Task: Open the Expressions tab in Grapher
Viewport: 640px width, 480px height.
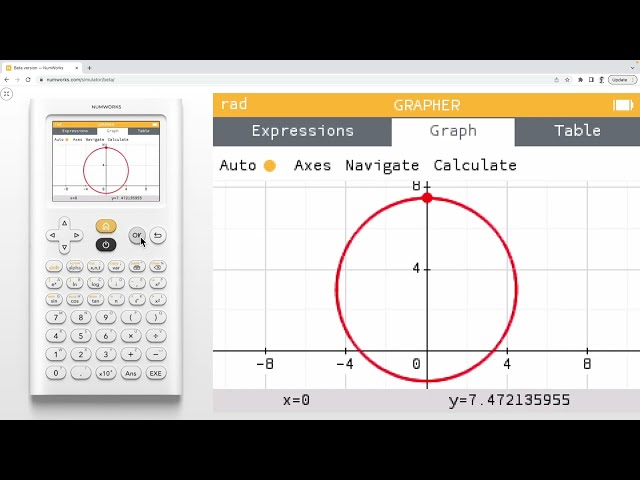Action: pyautogui.click(x=302, y=131)
